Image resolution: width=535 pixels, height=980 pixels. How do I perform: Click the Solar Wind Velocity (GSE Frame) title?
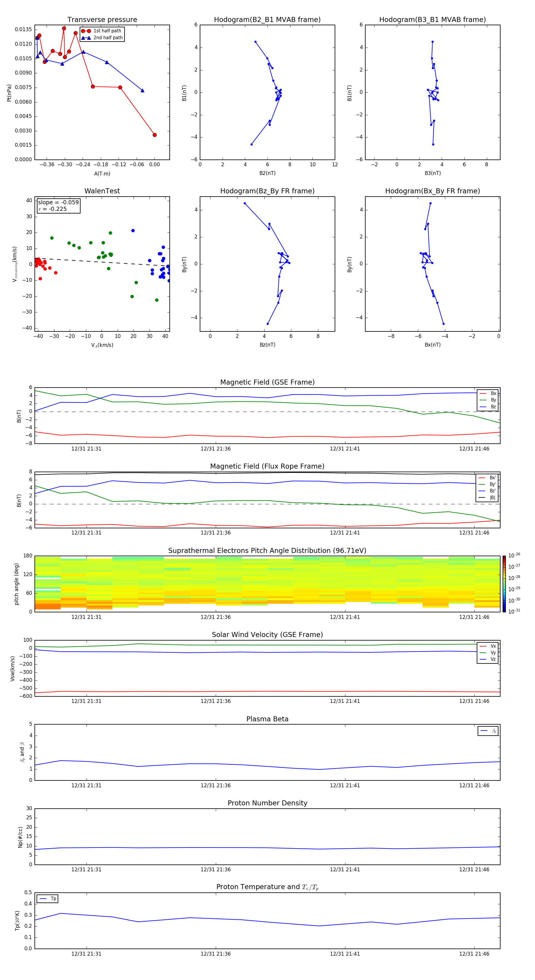tap(267, 635)
